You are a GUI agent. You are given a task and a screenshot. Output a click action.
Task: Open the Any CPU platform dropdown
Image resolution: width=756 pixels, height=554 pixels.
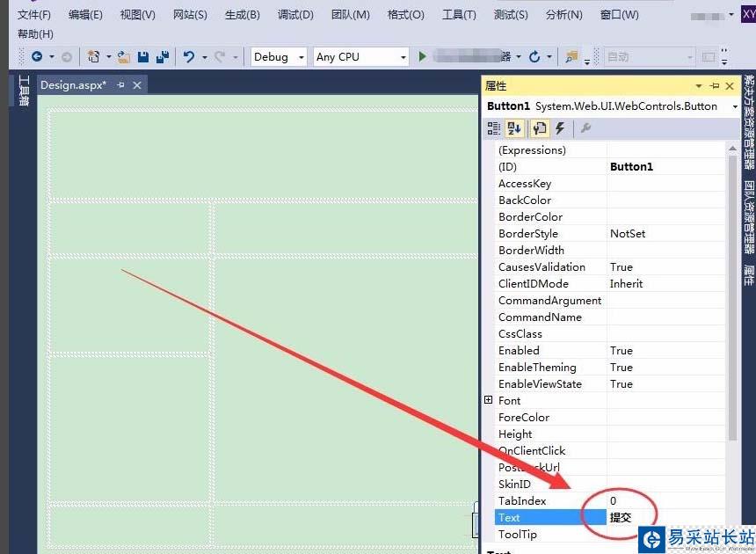coord(361,56)
